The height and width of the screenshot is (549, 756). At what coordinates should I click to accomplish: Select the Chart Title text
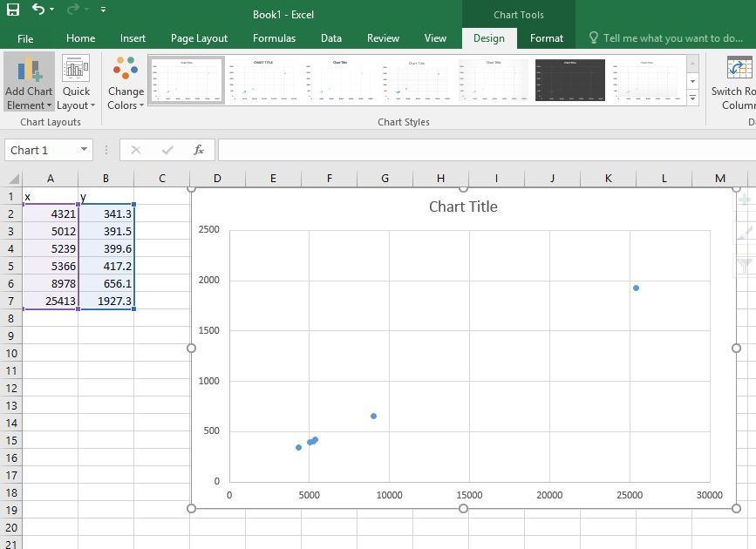click(463, 207)
